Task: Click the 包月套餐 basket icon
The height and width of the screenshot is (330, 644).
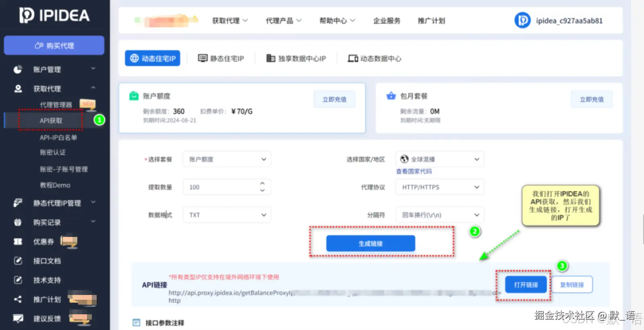Action: [x=391, y=96]
